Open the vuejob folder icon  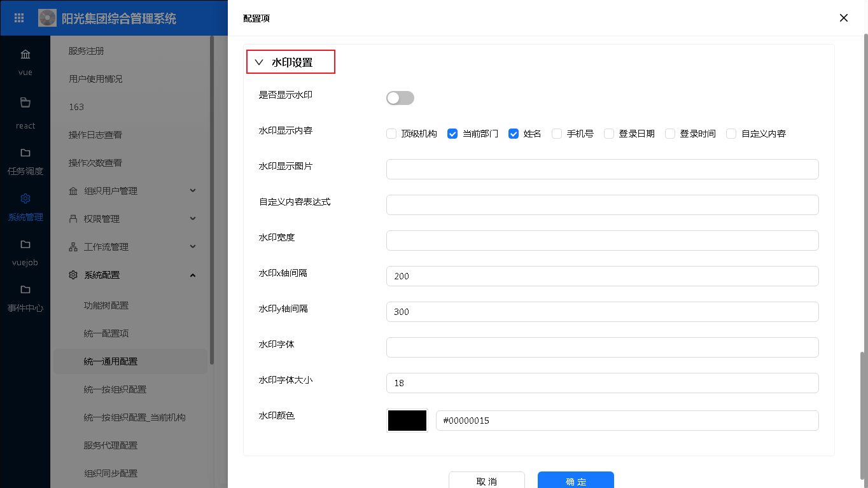(x=25, y=244)
